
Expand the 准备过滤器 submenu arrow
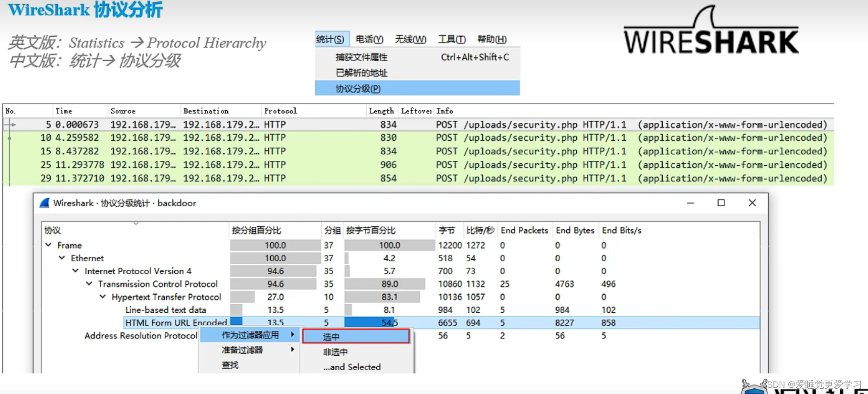coord(292,350)
